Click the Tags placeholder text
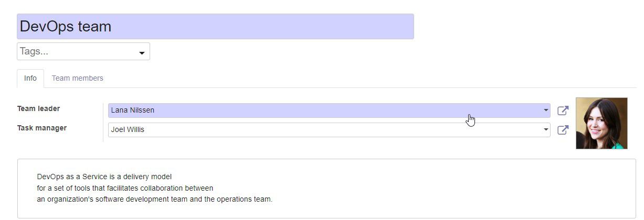Screen dimensions: 644x220 click(34, 51)
